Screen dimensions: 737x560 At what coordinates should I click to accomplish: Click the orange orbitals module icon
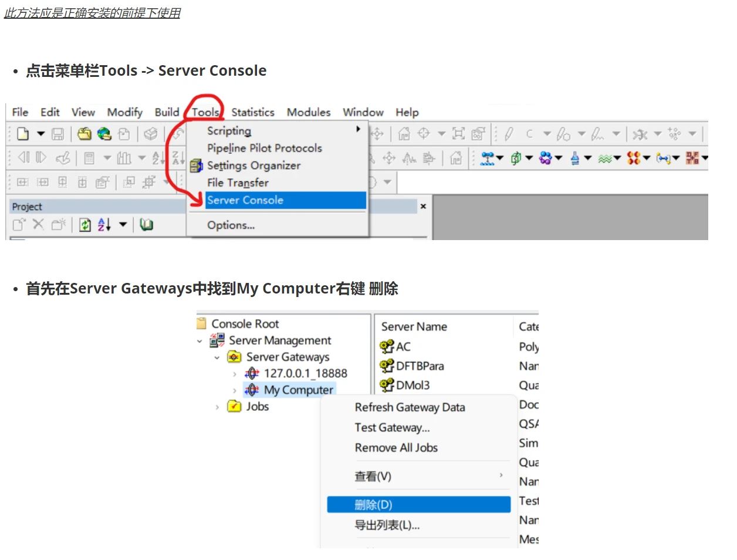point(634,158)
